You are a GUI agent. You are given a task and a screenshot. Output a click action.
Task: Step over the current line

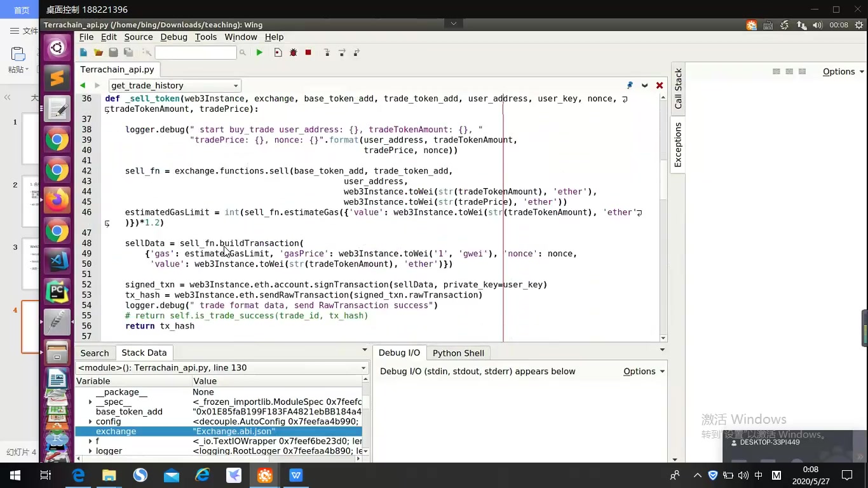pyautogui.click(x=341, y=53)
